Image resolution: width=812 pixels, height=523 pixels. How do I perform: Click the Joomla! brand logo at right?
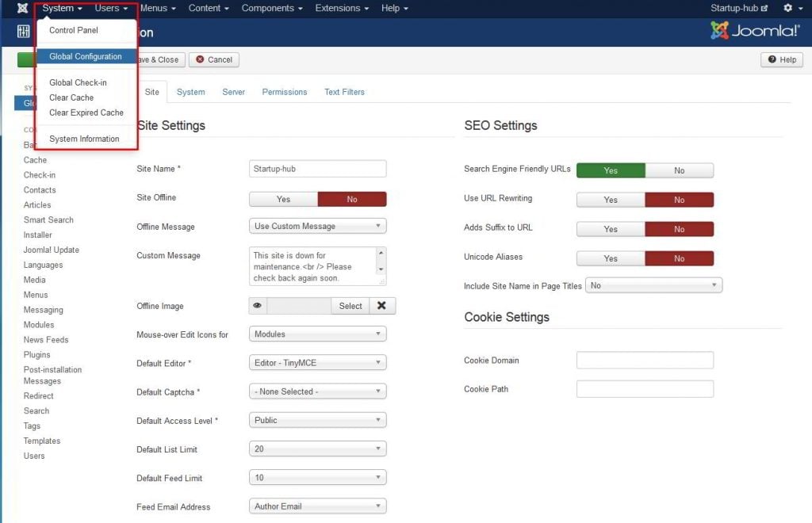pyautogui.click(x=754, y=31)
